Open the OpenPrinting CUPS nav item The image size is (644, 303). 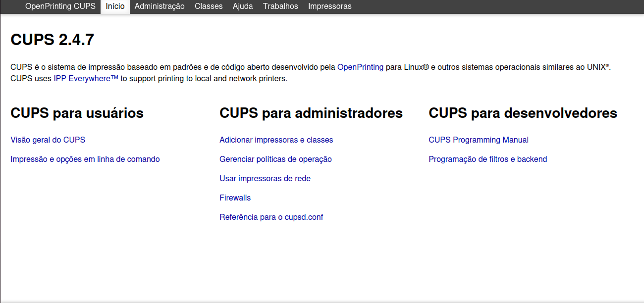click(x=60, y=6)
